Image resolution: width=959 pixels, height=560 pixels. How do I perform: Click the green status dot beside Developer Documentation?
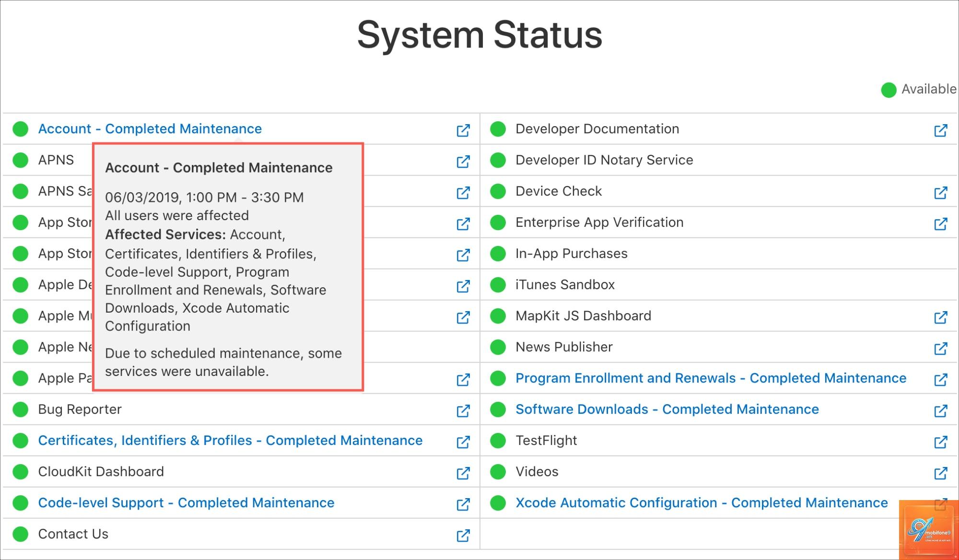498,129
